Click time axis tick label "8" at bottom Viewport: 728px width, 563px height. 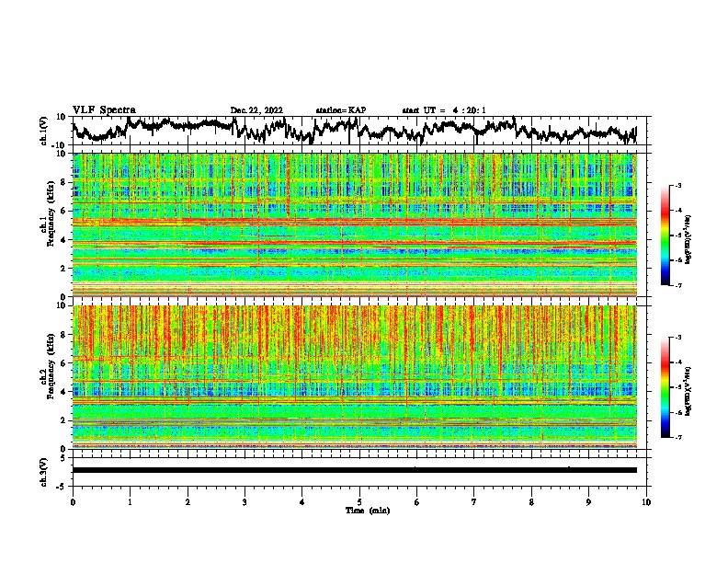click(531, 502)
